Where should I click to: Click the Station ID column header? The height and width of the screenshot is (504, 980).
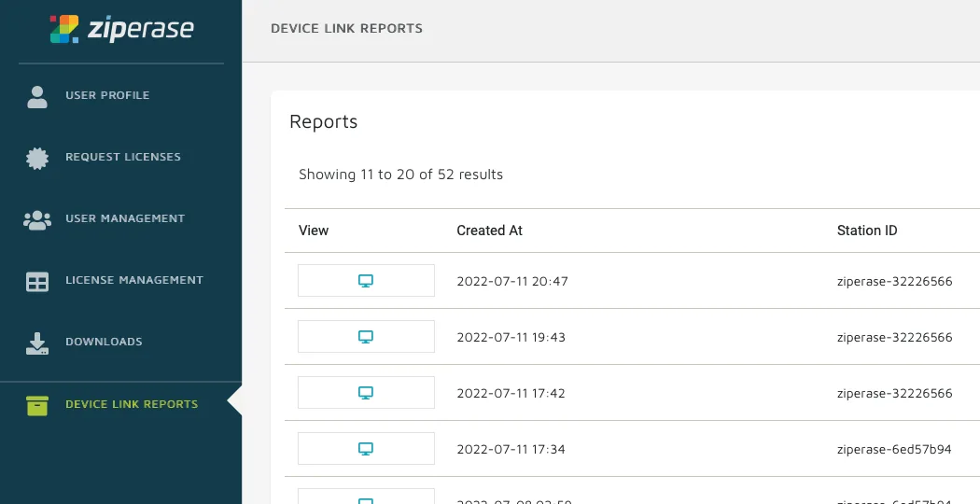[x=867, y=231]
